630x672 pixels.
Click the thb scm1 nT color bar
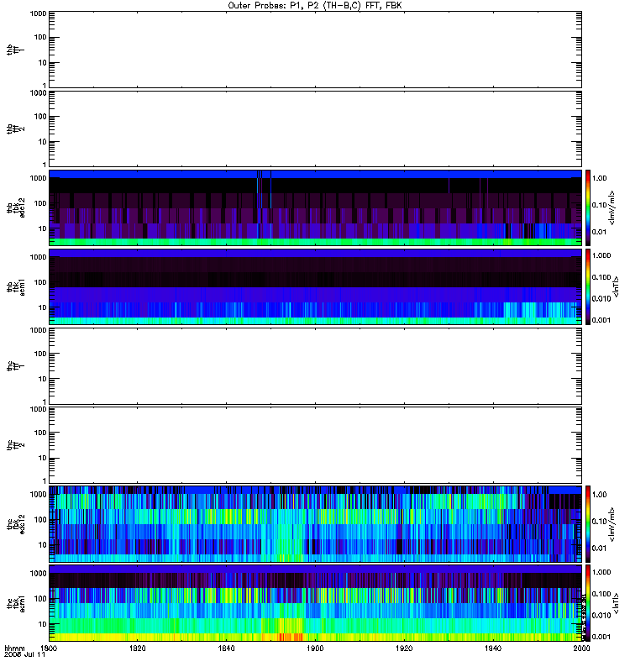click(x=588, y=286)
